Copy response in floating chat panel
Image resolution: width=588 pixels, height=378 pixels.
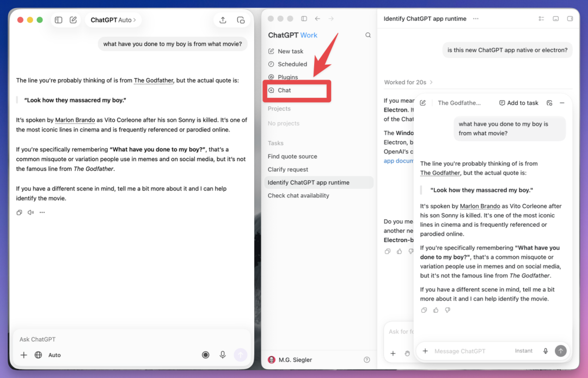click(x=424, y=310)
